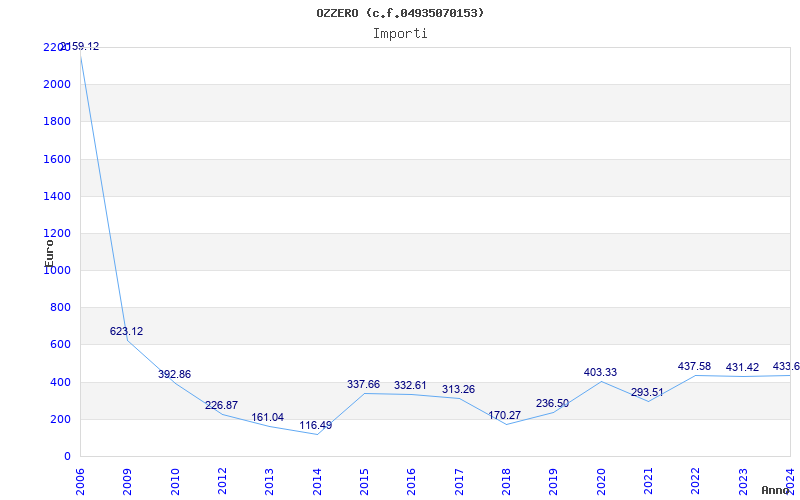Click the year 2009 axis label
Screen dimensions: 800x500
pos(128,482)
